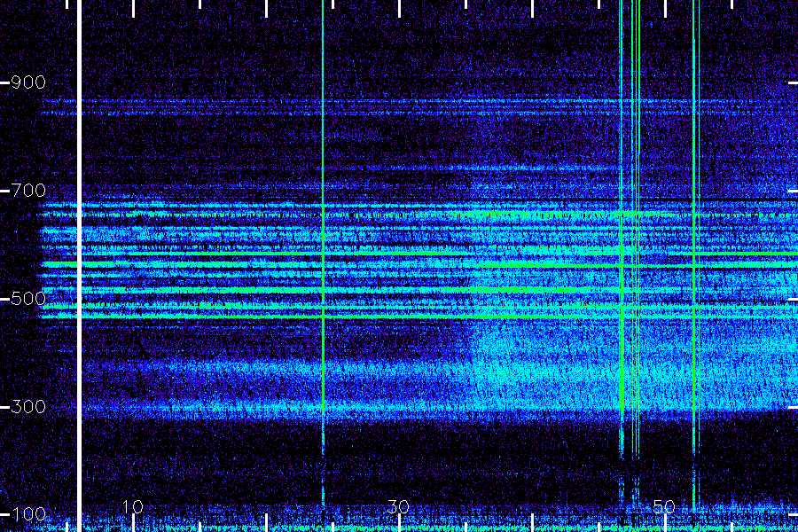Click the 10 time axis label
The width and height of the screenshot is (798, 532).
pos(133,506)
